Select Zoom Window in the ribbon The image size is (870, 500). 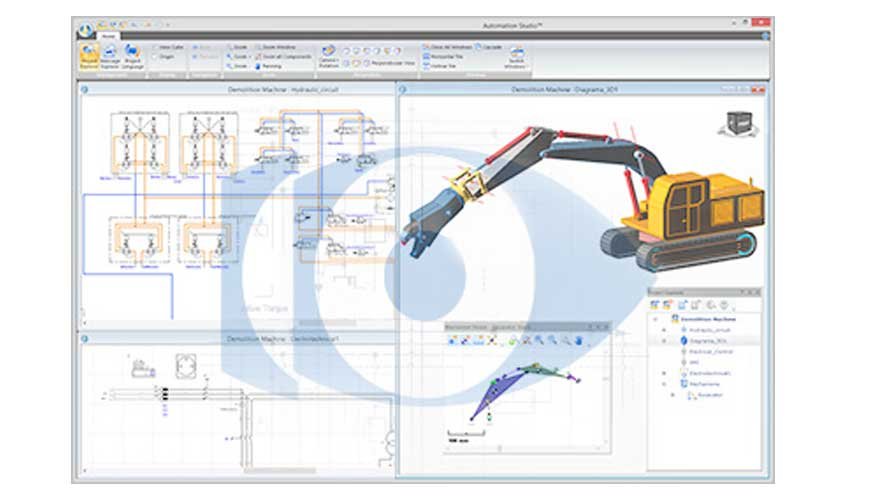pos(275,47)
